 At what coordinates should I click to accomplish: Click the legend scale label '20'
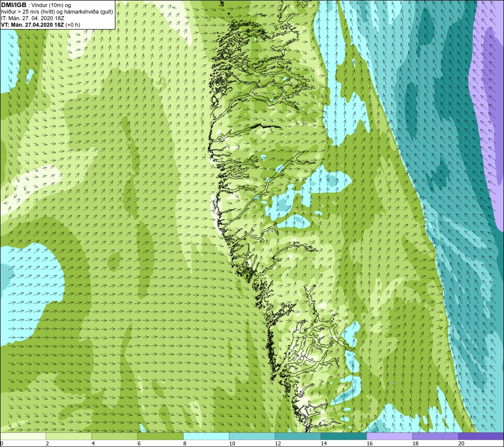461,443
